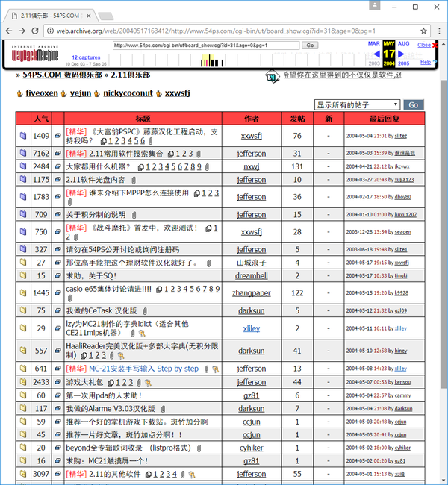Open the Chrome three-dot menu
The image size is (448, 485).
pos(439,31)
